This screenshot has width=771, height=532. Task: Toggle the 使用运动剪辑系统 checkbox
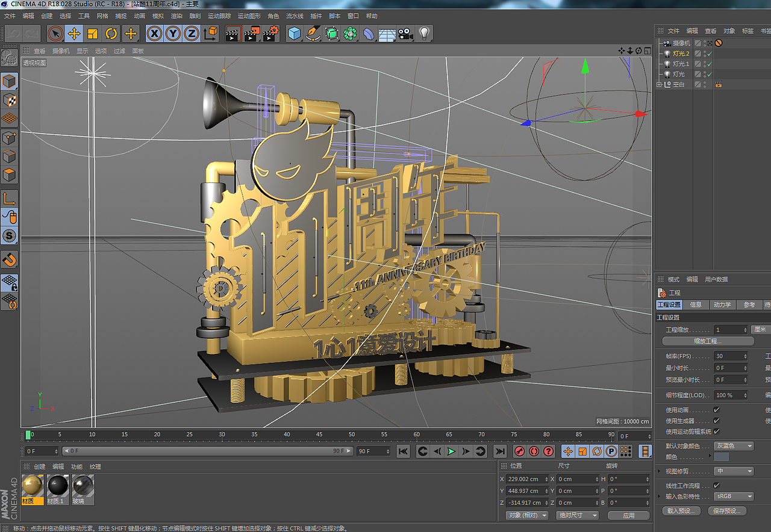pyautogui.click(x=717, y=431)
